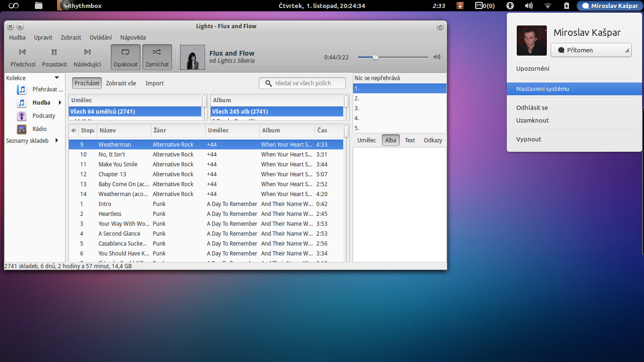Click Odhlásit se in user menu

click(x=532, y=108)
